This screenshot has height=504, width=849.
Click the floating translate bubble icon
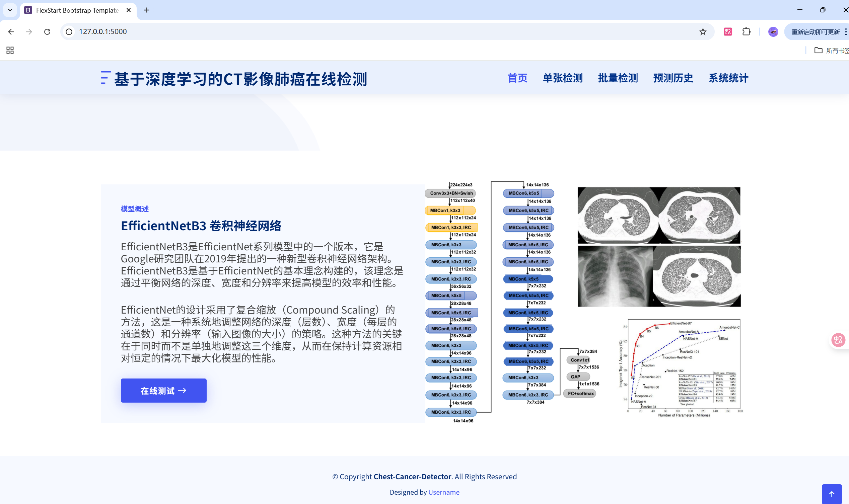pos(838,340)
